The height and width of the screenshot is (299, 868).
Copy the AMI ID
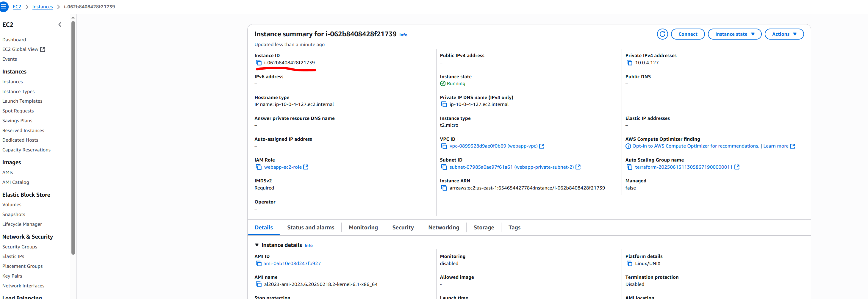click(x=259, y=264)
